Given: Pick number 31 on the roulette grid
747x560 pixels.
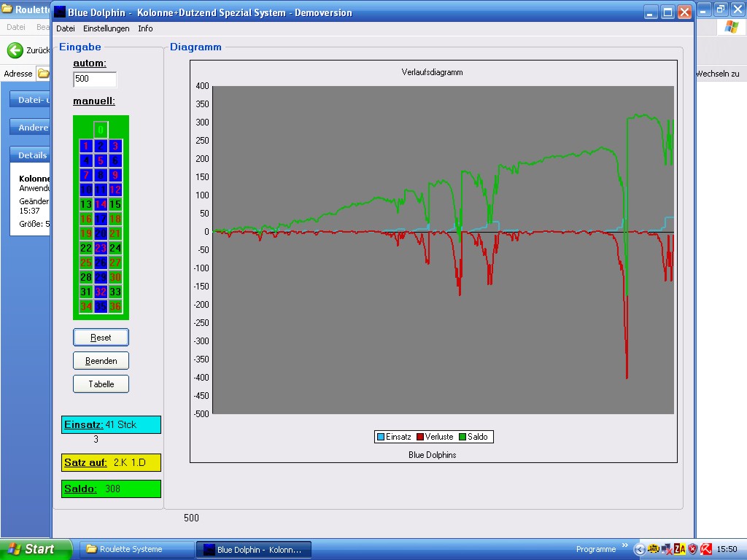Looking at the screenshot, I should [86, 292].
